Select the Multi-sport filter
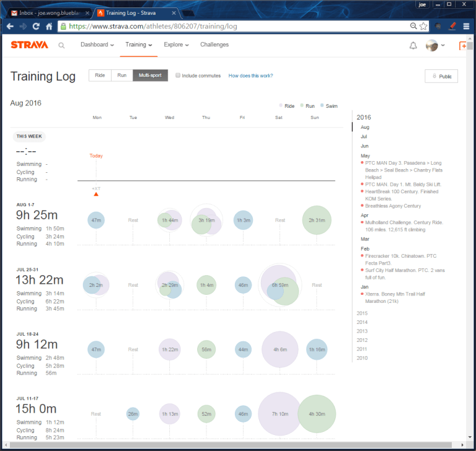 (150, 75)
